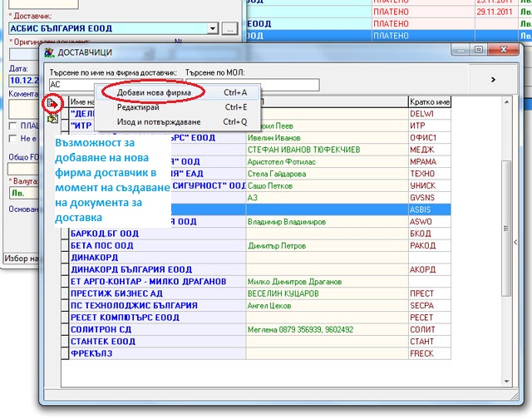The image size is (532, 419).
Task: Click the 'Ивелин Иванов' contact cell
Action: click(327, 138)
